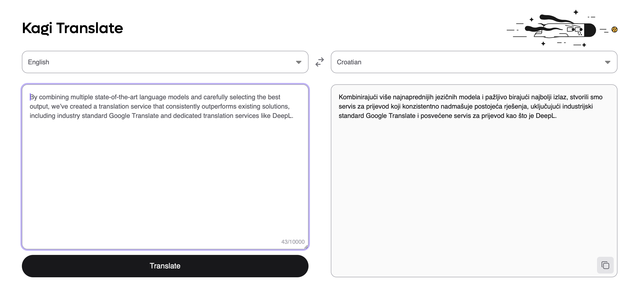Copy the translated text with copy icon
644x288 pixels.
605,265
